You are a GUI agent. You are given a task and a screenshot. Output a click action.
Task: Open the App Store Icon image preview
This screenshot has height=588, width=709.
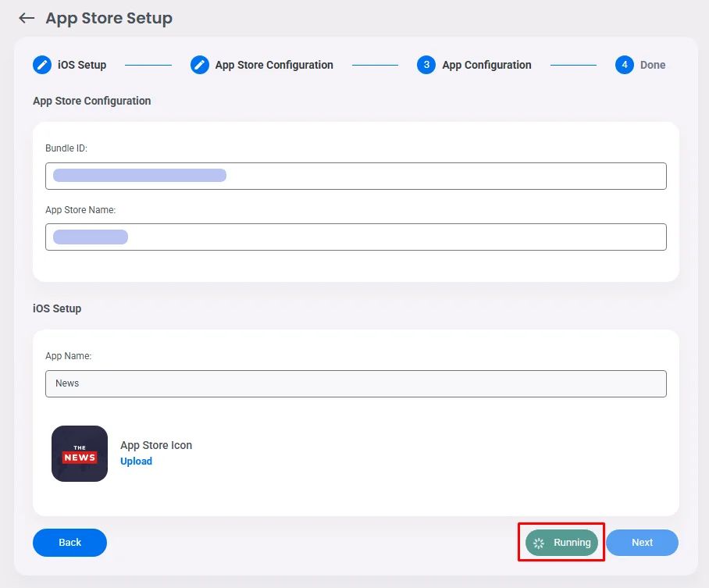pyautogui.click(x=79, y=454)
